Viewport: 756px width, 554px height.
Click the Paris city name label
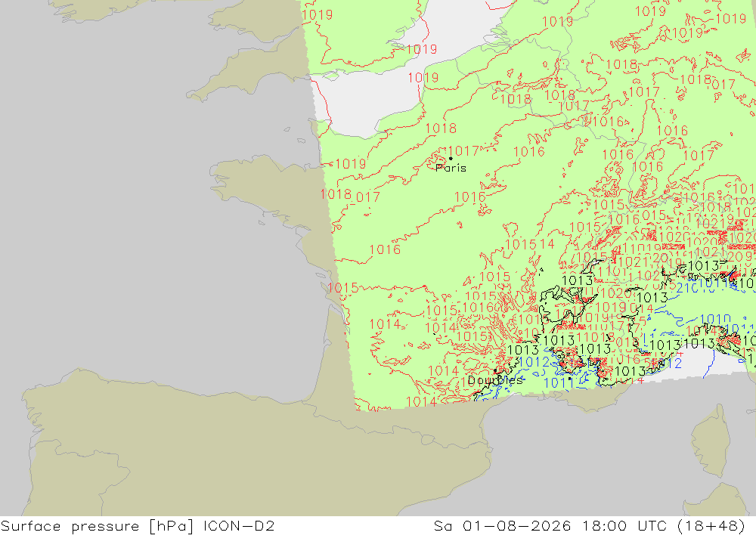pos(451,168)
